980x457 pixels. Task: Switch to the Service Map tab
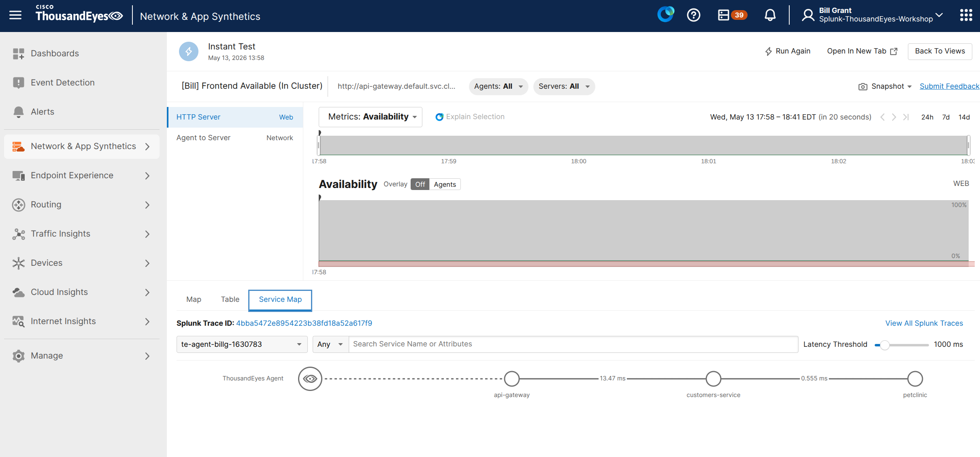280,300
